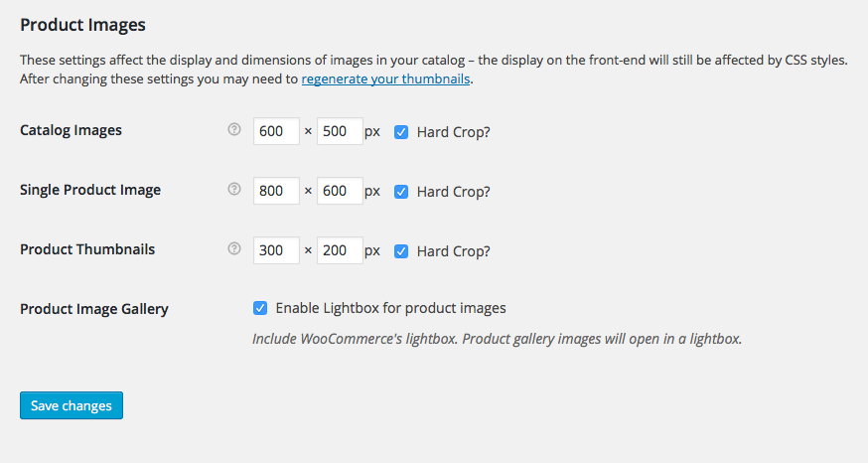Click the Single Product Image help icon
The image size is (868, 463).
click(234, 189)
